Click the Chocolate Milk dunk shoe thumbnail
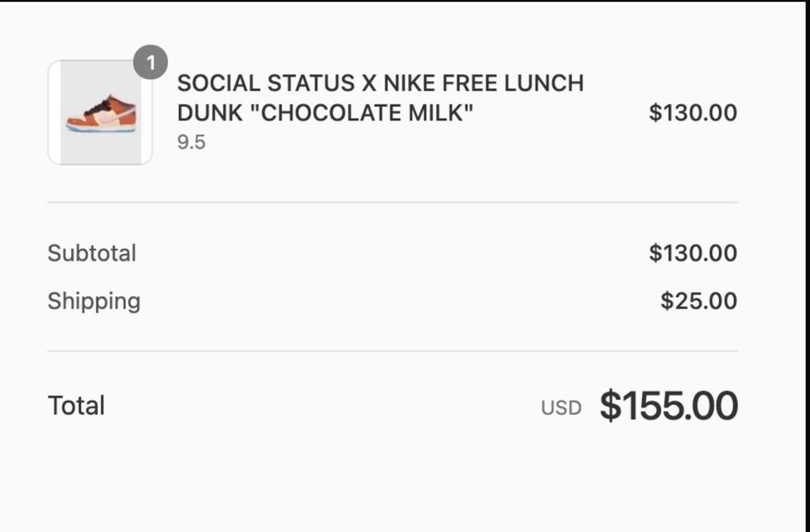 coord(100,113)
